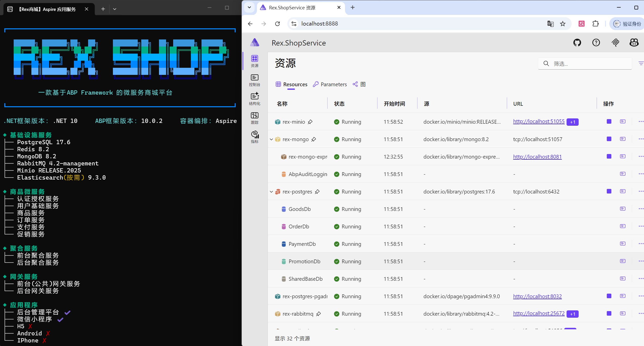
Task: Stop the rex-postgres resource
Action: tap(609, 191)
